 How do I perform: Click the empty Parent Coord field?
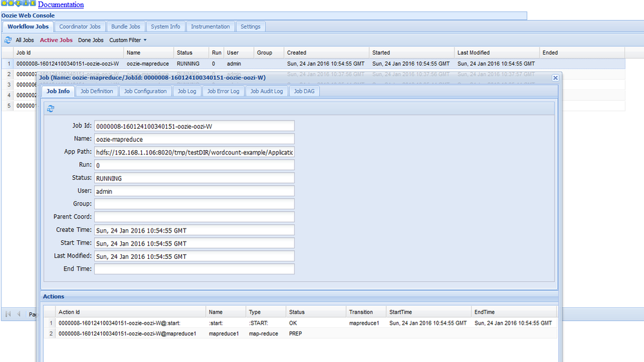pos(194,217)
